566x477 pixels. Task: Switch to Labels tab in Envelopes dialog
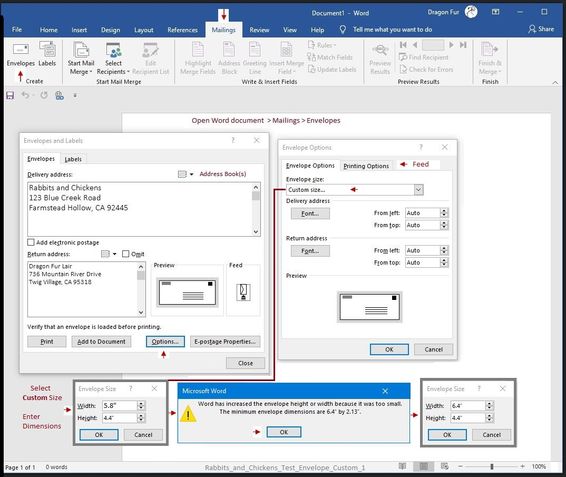click(x=73, y=159)
